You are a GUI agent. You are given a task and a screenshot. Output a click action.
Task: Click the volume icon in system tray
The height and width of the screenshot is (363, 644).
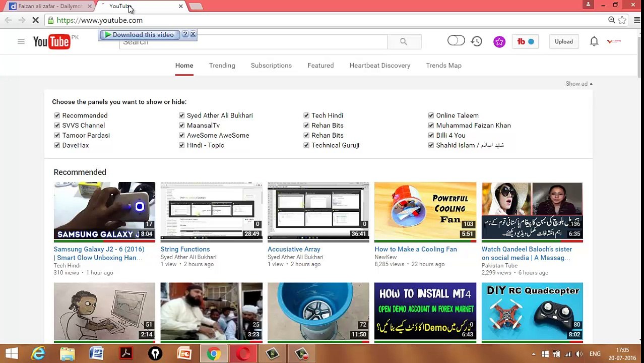click(x=579, y=354)
